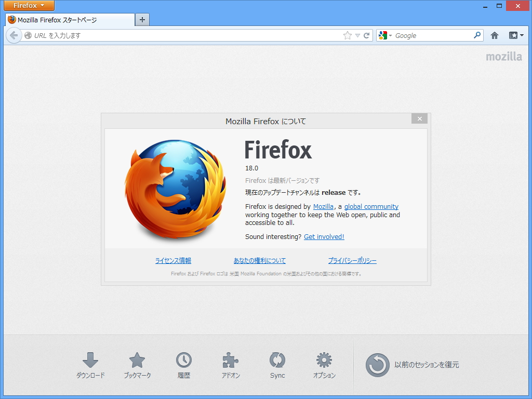Set up Firefox Sync via its icon
Screen dimensions: 532x399
tap(277, 360)
